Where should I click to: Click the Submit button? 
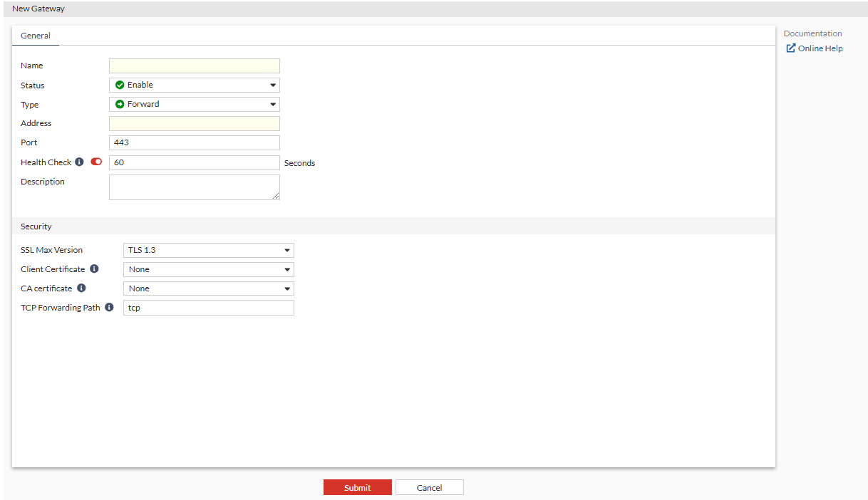click(x=357, y=487)
